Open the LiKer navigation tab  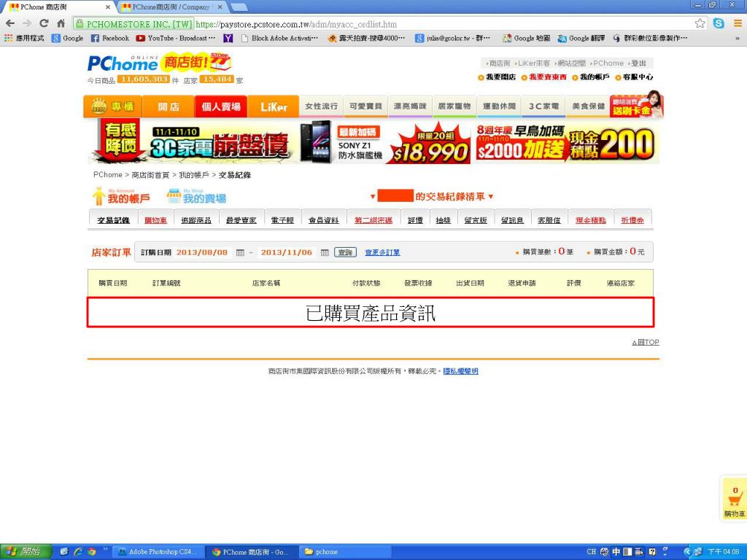point(274,106)
